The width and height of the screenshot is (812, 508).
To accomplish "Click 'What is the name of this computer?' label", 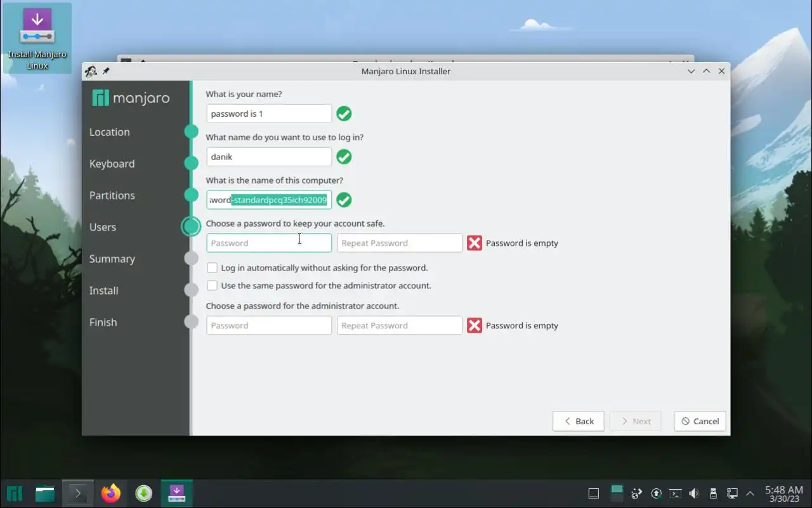I will click(x=274, y=180).
